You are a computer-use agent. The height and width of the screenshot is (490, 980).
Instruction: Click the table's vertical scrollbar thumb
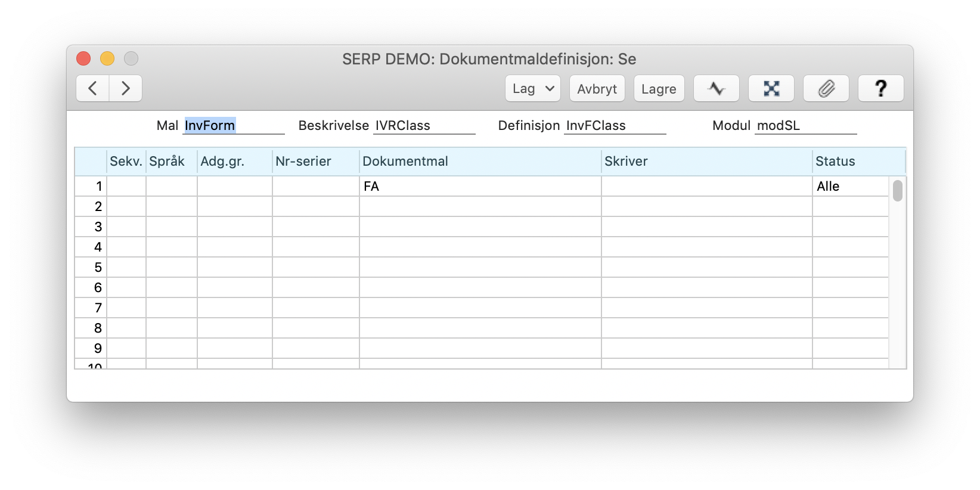(898, 191)
